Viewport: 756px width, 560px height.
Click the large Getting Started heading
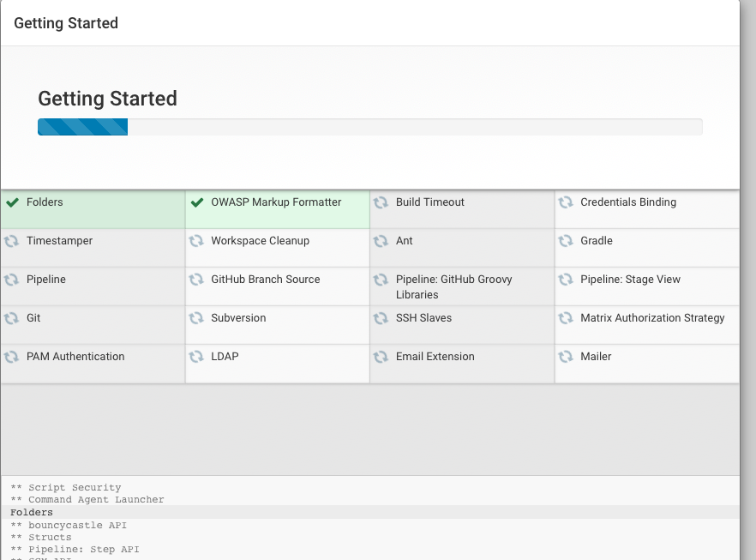[107, 99]
